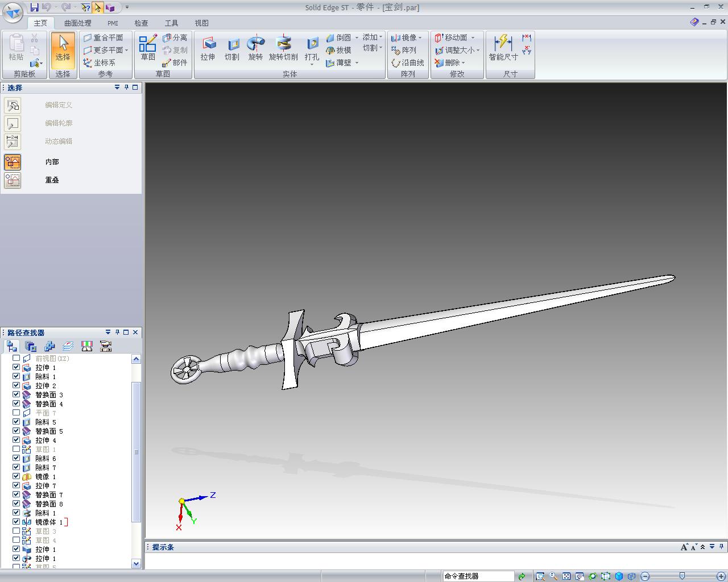Click the fit view icon in status bar

tap(566, 576)
